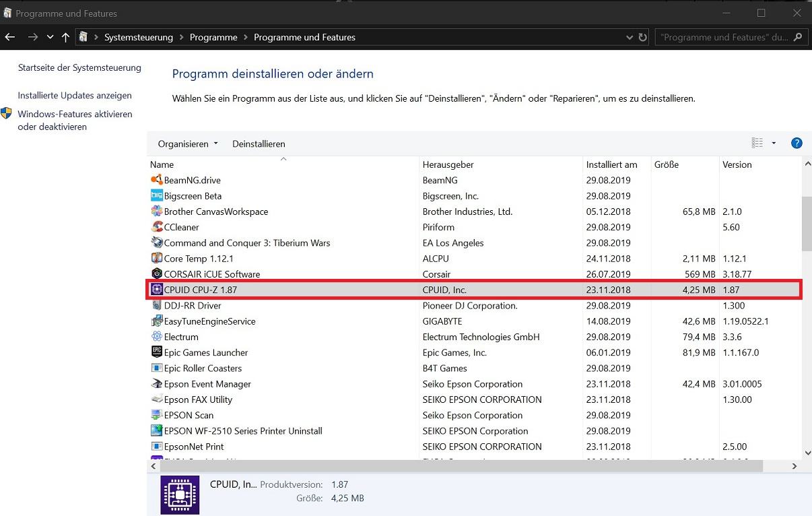
Task: Select the Brother Industries, Ltd. publisher cell
Action: coord(468,212)
